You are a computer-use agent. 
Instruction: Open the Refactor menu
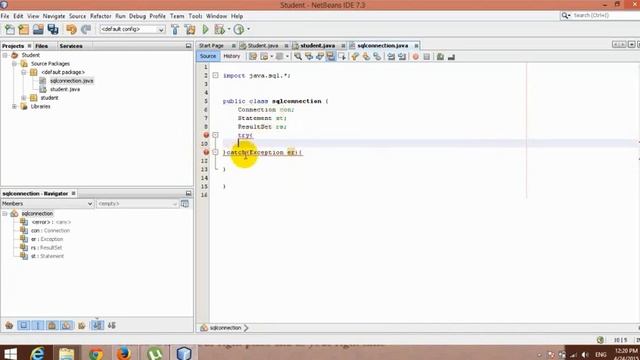[x=100, y=16]
